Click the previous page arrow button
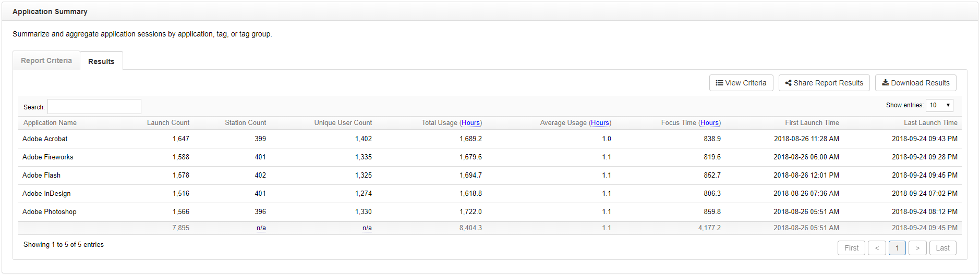The width and height of the screenshot is (980, 275). coord(877,248)
